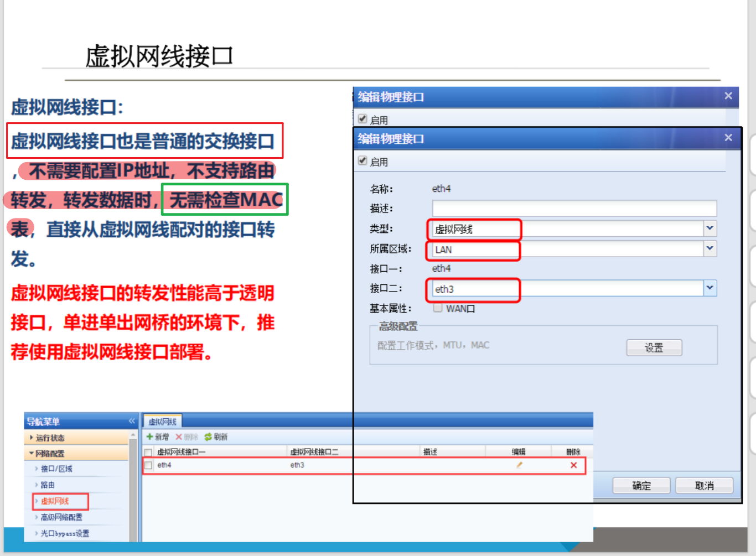The height and width of the screenshot is (556, 756).
Task: Close the back 编辑物理接口 dialog
Action: point(728,96)
